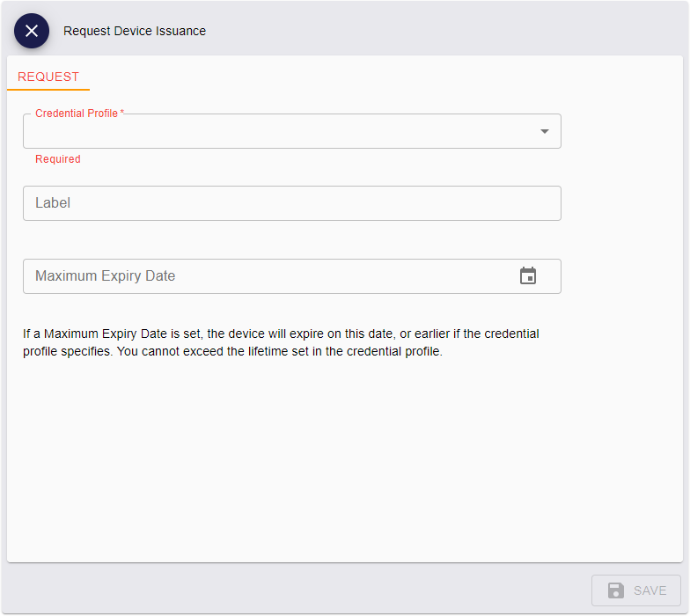Click the Label placeholder text
Image resolution: width=690 pixels, height=616 pixels.
pyautogui.click(x=53, y=203)
